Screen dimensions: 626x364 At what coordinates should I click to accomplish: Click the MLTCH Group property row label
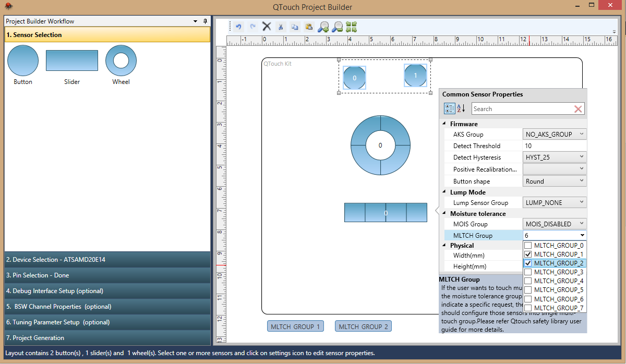pyautogui.click(x=473, y=235)
